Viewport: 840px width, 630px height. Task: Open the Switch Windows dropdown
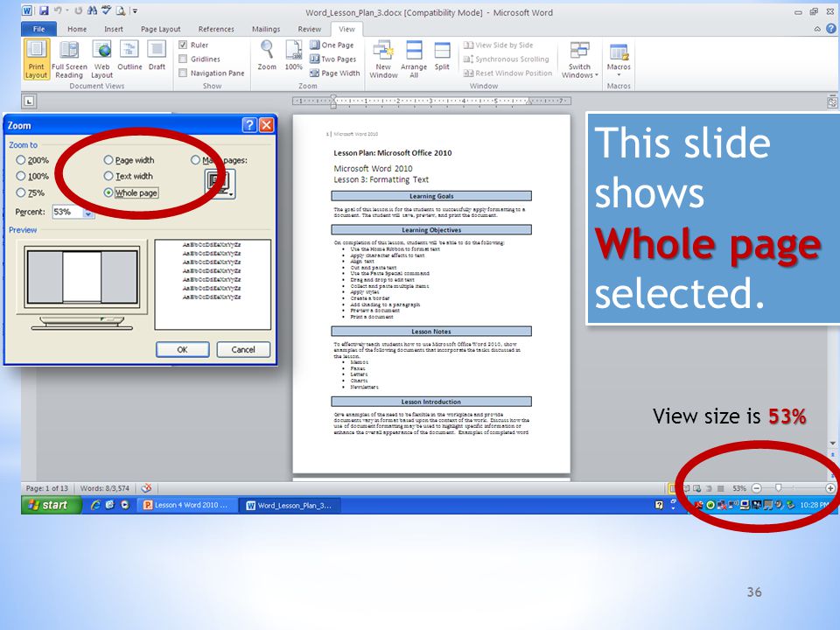[x=579, y=59]
